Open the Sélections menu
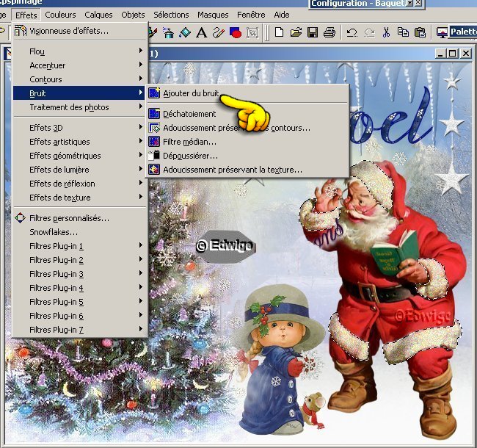This screenshot has height=448, width=477. tap(171, 15)
